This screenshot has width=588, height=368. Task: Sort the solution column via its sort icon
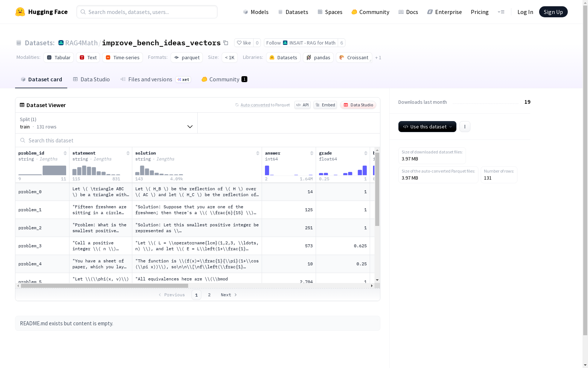(258, 153)
